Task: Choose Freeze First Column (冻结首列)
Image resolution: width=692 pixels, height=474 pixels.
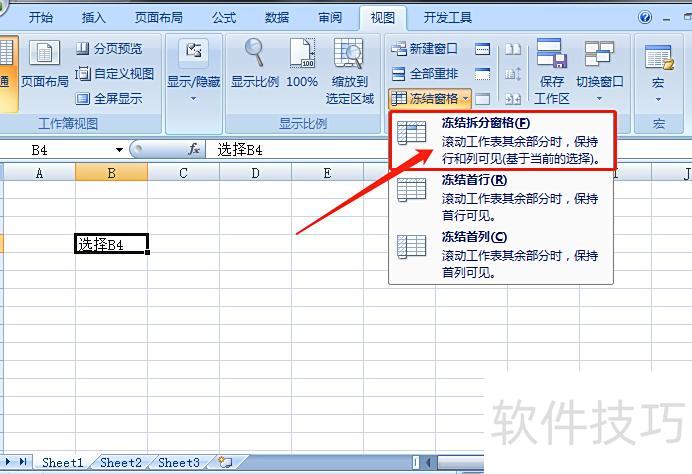Action: coord(502,254)
